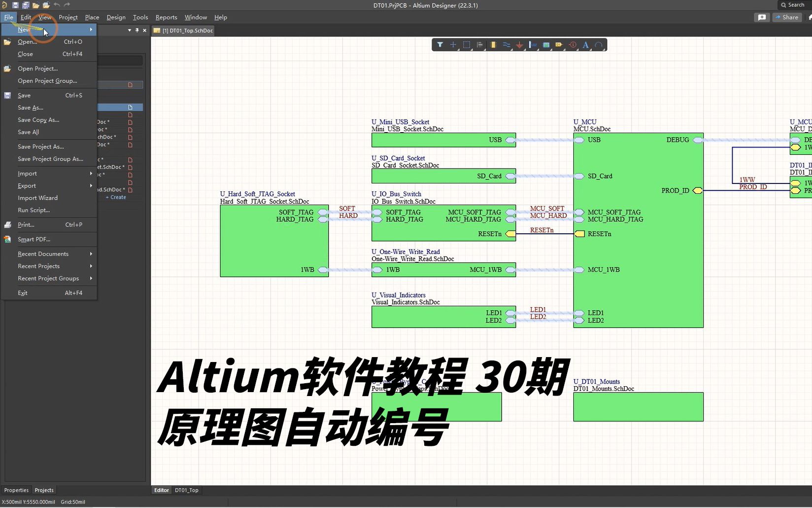The width and height of the screenshot is (812, 508).
Task: Select the filter tool in active bar
Action: [x=440, y=45]
